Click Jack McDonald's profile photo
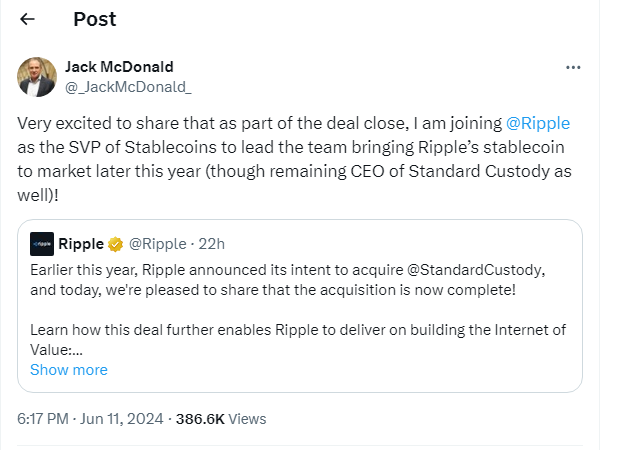Image resolution: width=624 pixels, height=451 pixels. pos(37,77)
